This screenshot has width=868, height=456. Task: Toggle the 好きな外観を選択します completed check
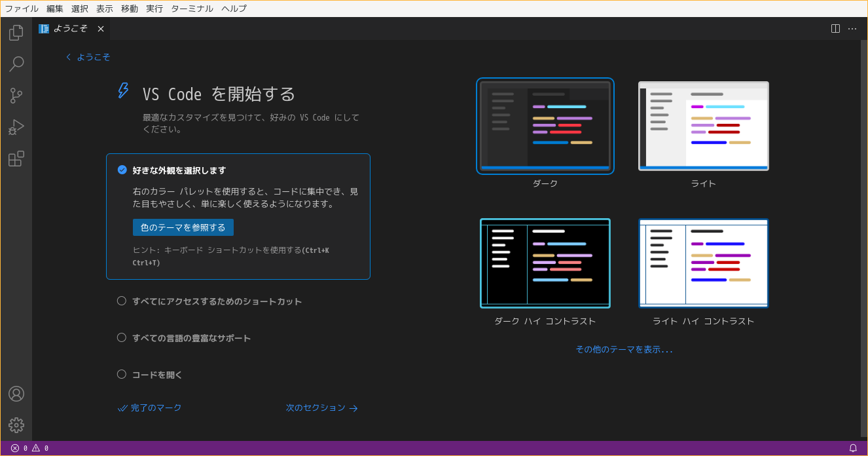(x=122, y=170)
